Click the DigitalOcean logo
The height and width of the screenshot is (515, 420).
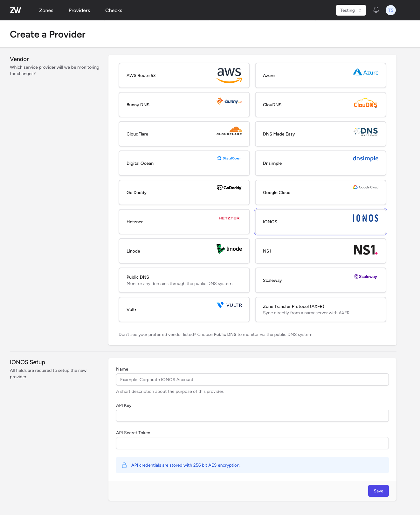coord(229,158)
